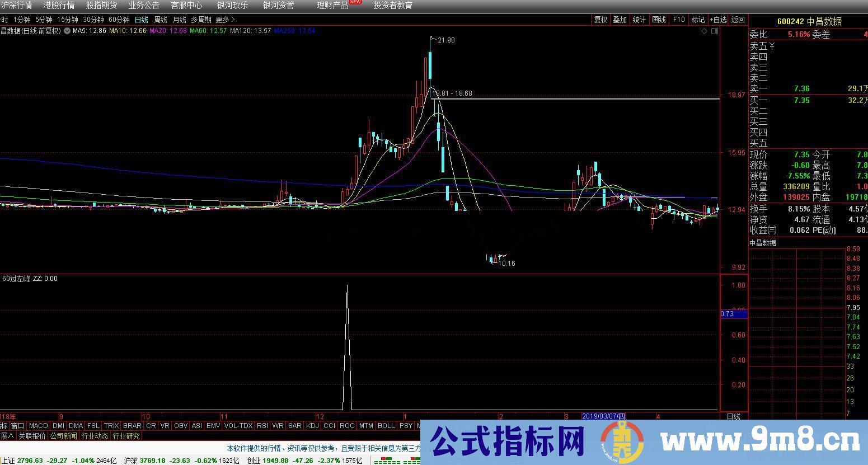Open the 银河玖乐 menu
Image resolution: width=868 pixels, height=465 pixels.
click(x=232, y=6)
